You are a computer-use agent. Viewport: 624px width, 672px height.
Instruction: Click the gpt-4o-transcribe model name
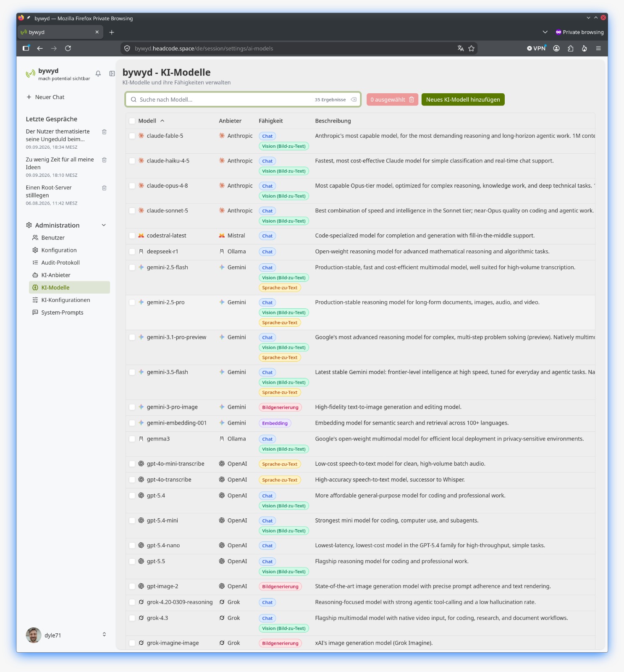169,480
